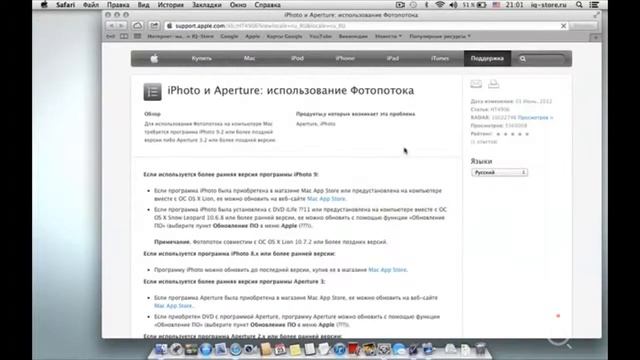Click the article star rating
Viewport: 640px width, 360px height.
(x=512, y=134)
